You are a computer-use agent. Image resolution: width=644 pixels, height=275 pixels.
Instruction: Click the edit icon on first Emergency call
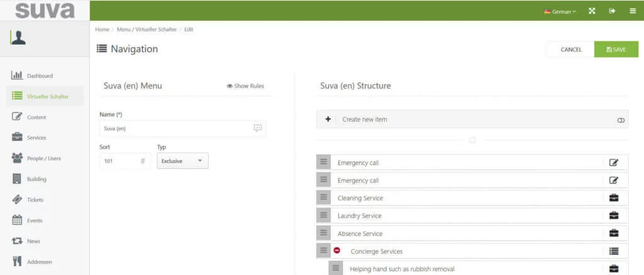pos(614,163)
